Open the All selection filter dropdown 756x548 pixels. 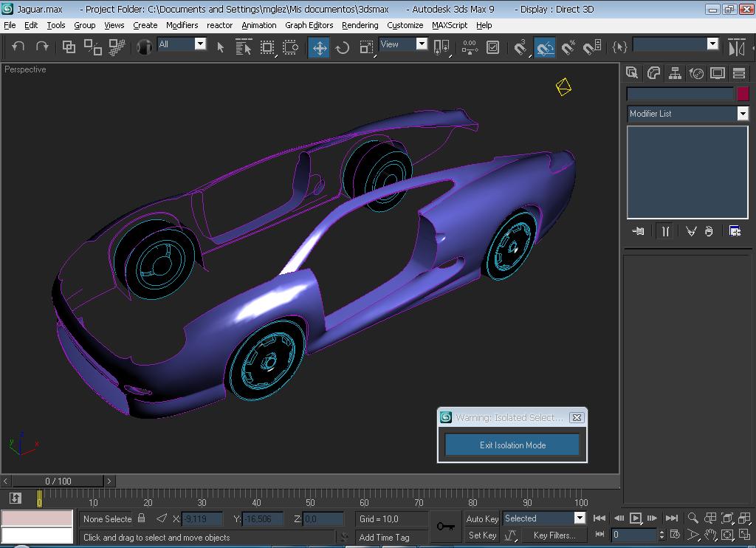coord(200,44)
